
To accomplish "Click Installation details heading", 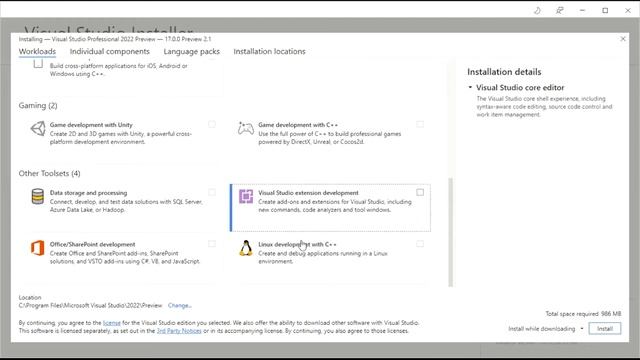I will point(504,72).
